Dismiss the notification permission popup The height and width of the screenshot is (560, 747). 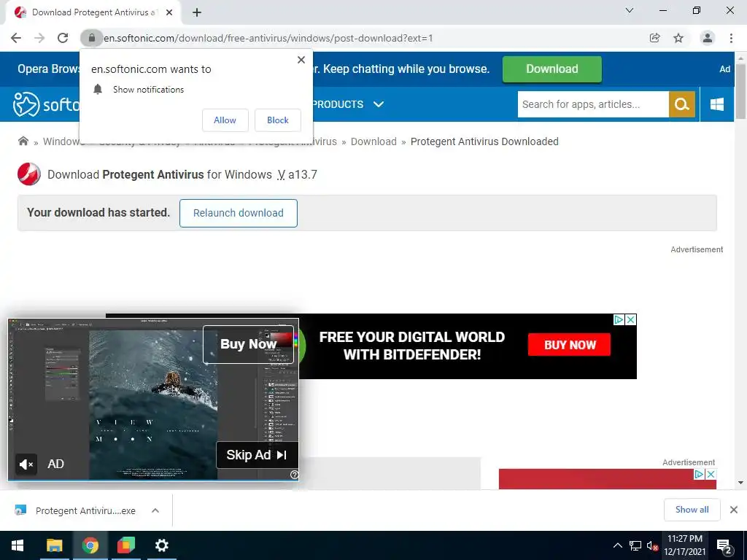point(301,60)
